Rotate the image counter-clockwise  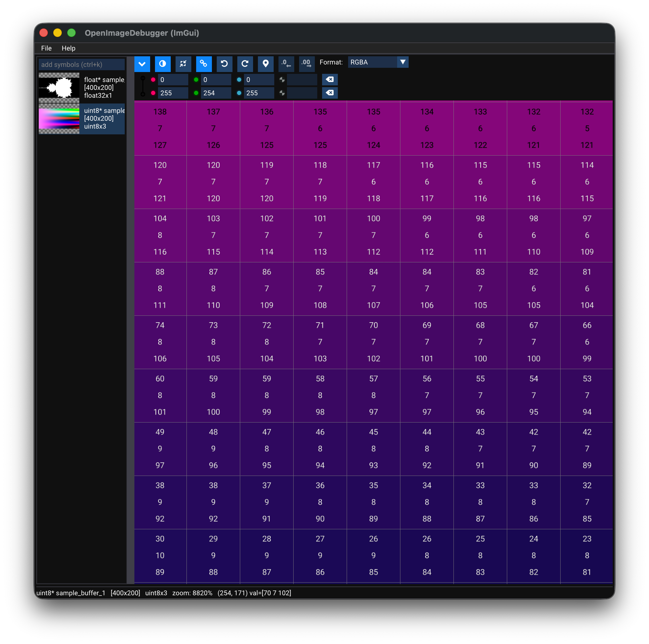point(224,64)
